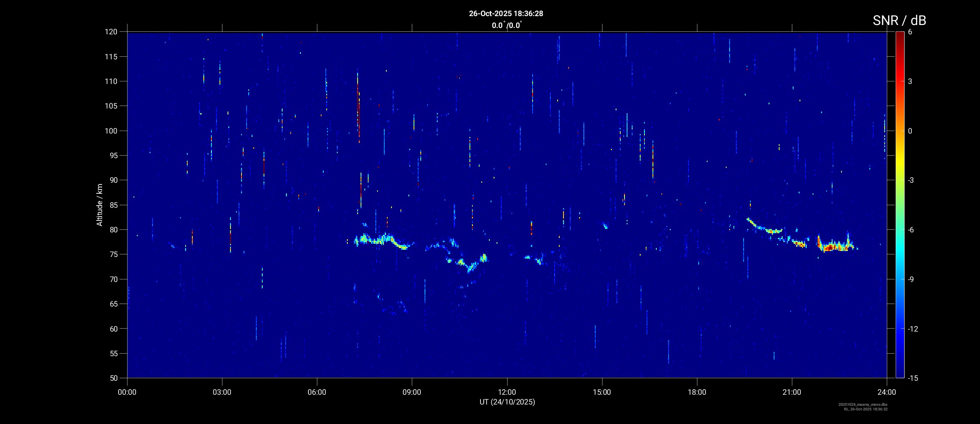This screenshot has height=424, width=980.
Task: Click the -15 colorbar tick label
Action: point(913,378)
